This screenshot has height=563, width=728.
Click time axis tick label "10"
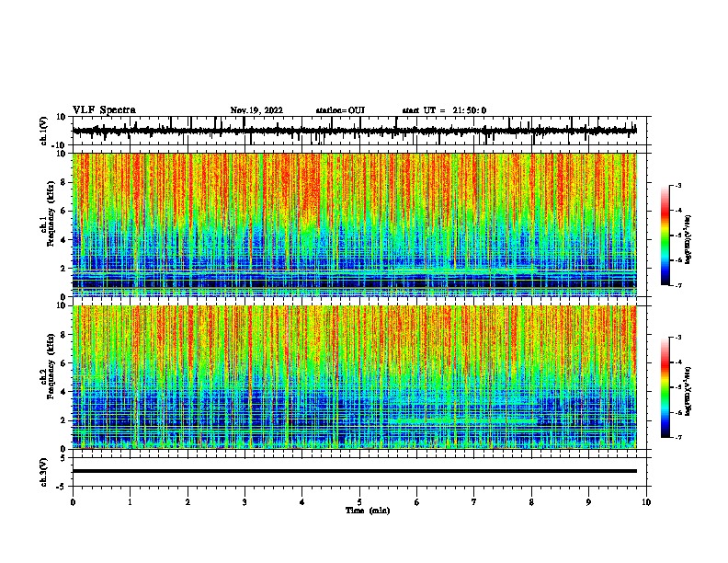[x=646, y=502]
